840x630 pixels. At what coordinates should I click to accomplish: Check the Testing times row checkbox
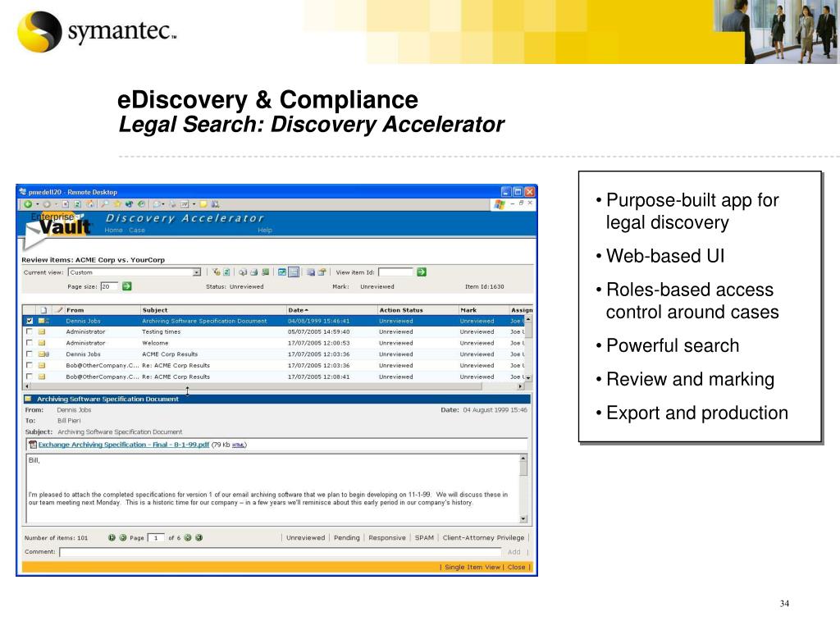pyautogui.click(x=30, y=331)
